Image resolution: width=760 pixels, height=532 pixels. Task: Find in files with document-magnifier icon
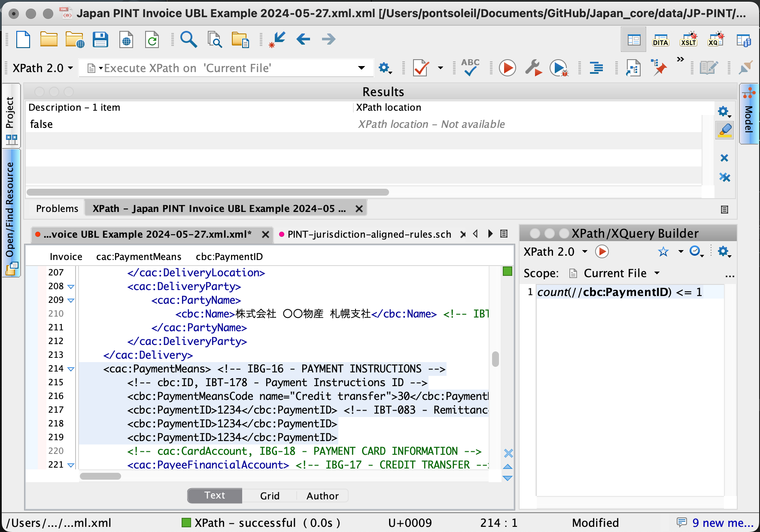(x=214, y=39)
